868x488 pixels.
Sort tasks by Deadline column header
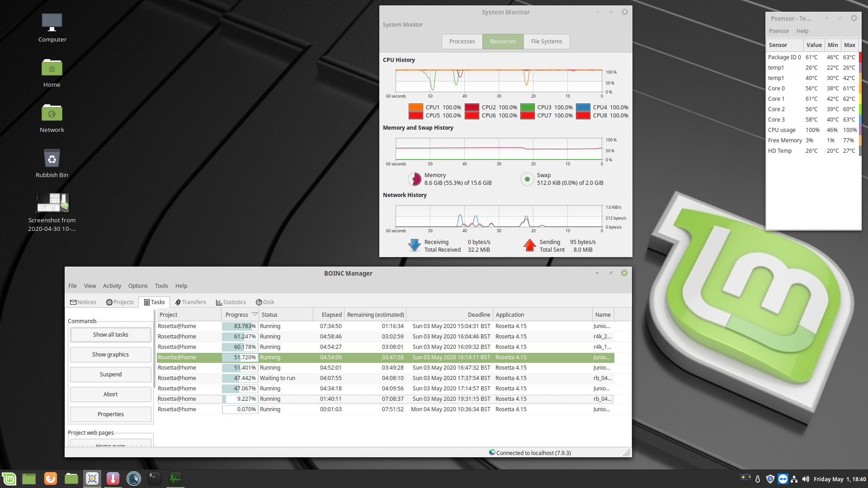[449, 314]
